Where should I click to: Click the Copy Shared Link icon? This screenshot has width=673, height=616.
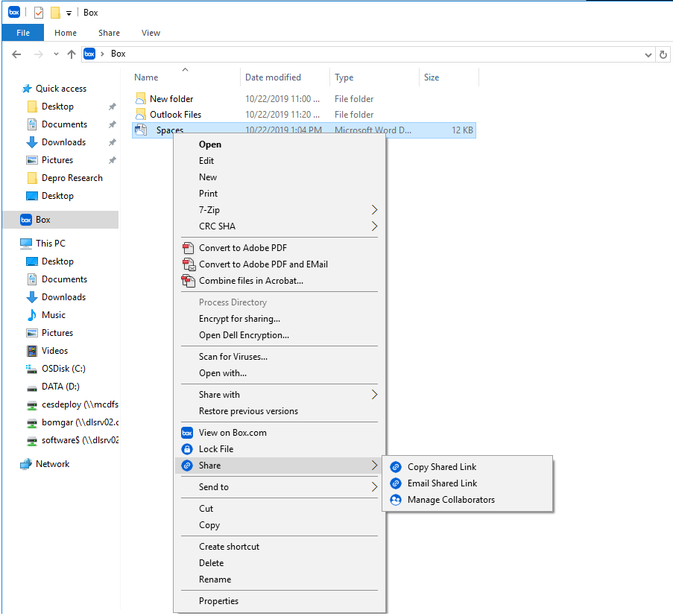click(396, 467)
